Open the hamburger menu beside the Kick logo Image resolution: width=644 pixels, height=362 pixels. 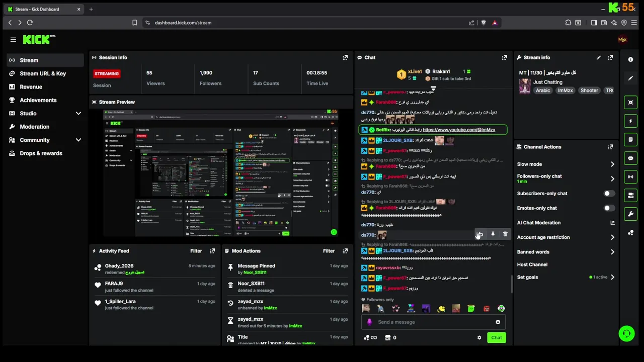[x=13, y=40]
